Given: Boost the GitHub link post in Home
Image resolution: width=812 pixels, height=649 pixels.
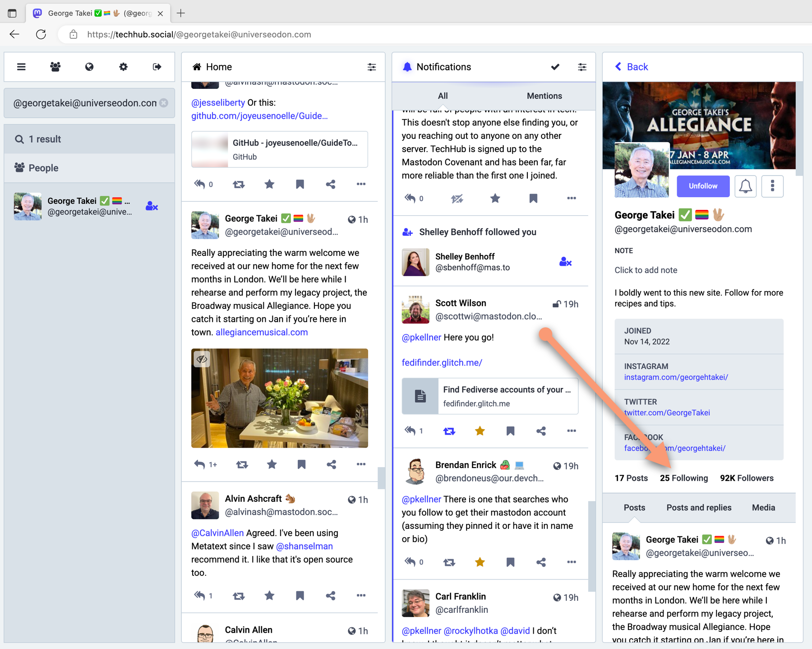Looking at the screenshot, I should (x=239, y=184).
